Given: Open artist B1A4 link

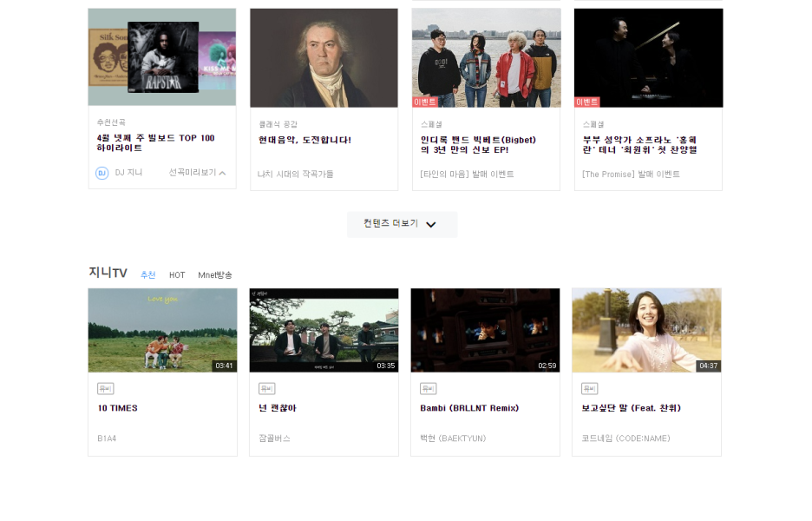Looking at the screenshot, I should coord(107,439).
